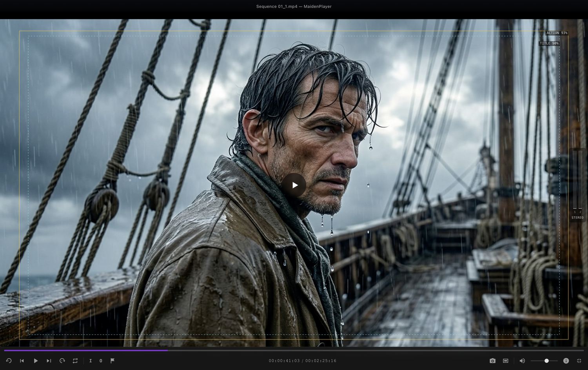Exit fullscreen mode
Image resolution: width=588 pixels, height=370 pixels.
coord(579,361)
